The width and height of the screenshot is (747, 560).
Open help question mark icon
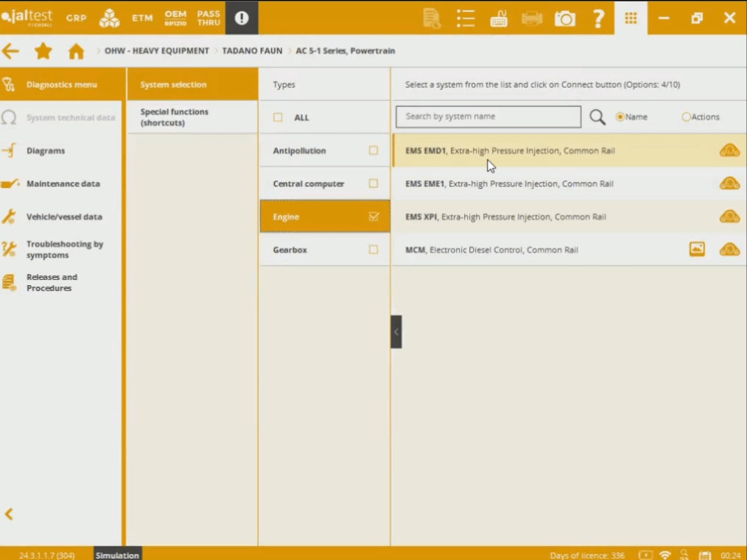click(x=598, y=18)
